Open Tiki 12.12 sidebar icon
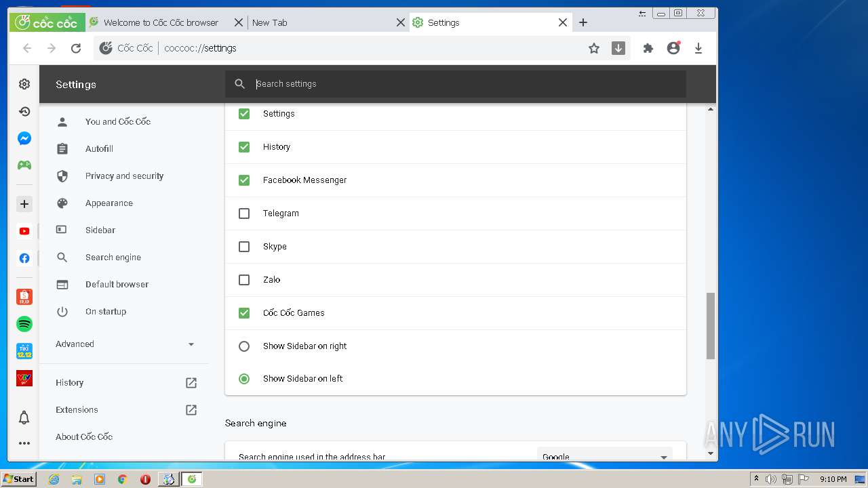 pos(24,351)
